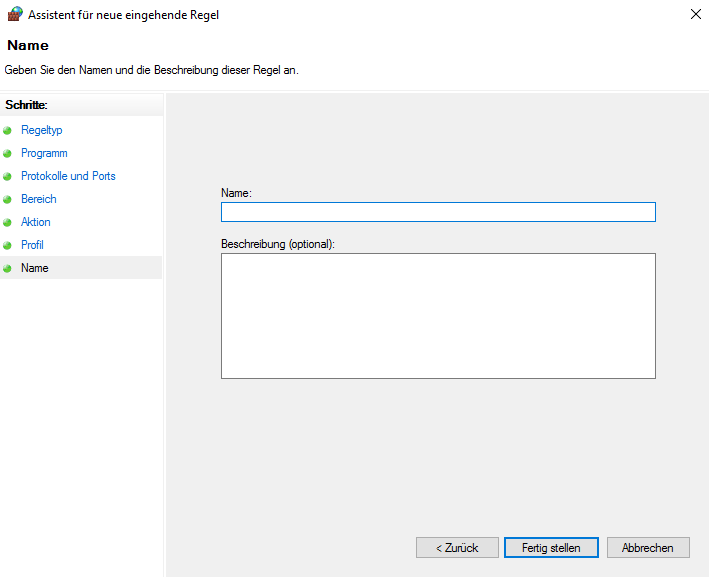Click the green bullet beside Protokolle und Ports
The image size is (709, 577).
point(7,176)
